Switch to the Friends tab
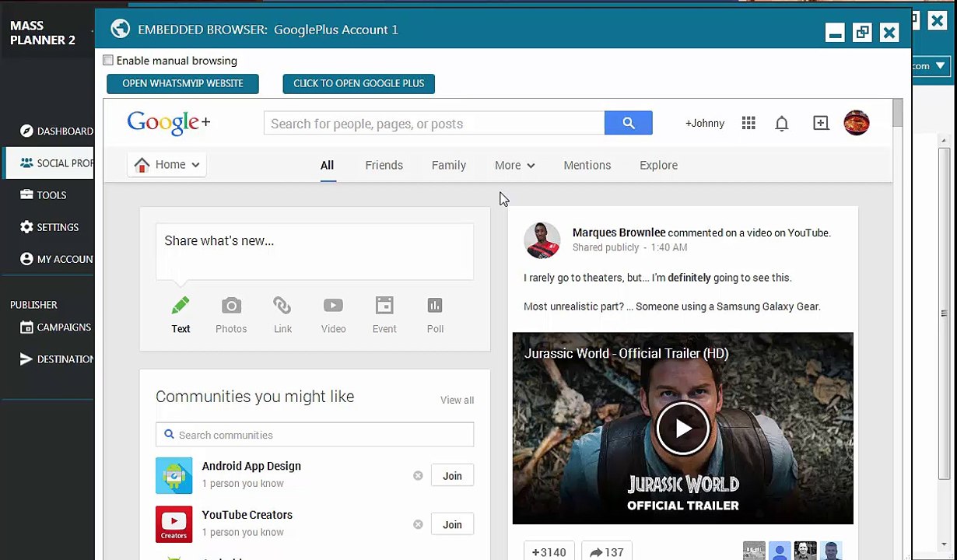The image size is (957, 560). click(x=384, y=165)
